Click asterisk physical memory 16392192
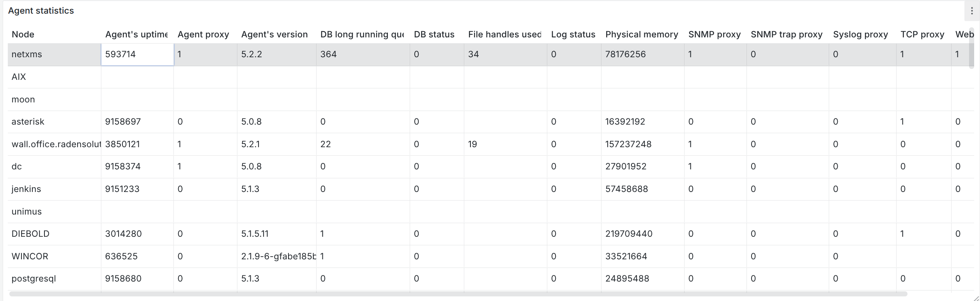This screenshot has height=301, width=980. 625,122
